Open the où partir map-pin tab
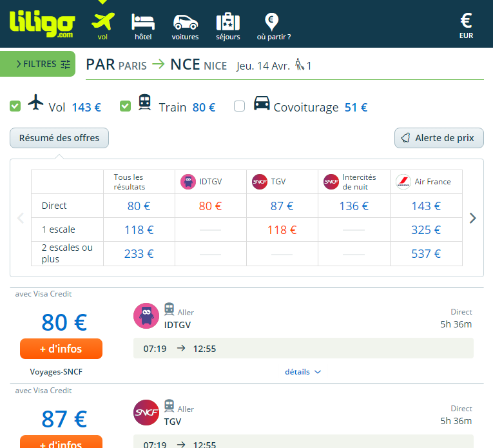The width and height of the screenshot is (493, 448). tap(273, 26)
